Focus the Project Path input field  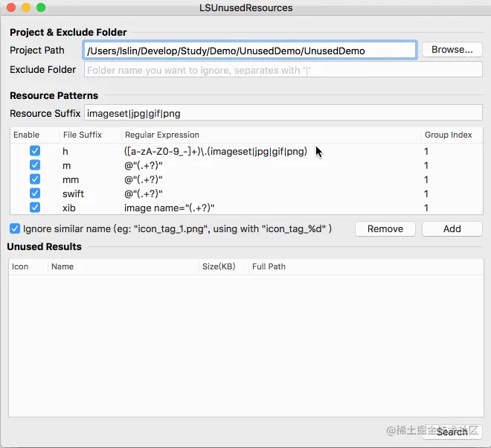250,50
